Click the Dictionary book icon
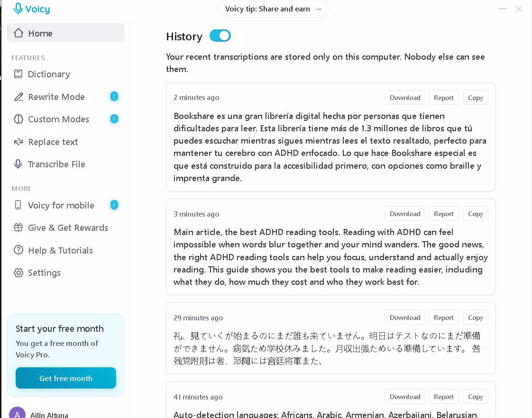This screenshot has height=418, width=532. pyautogui.click(x=18, y=74)
